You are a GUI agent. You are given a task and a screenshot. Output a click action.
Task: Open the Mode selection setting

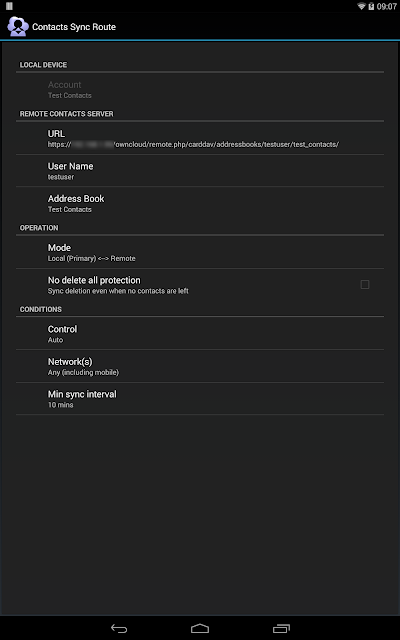[200, 252]
